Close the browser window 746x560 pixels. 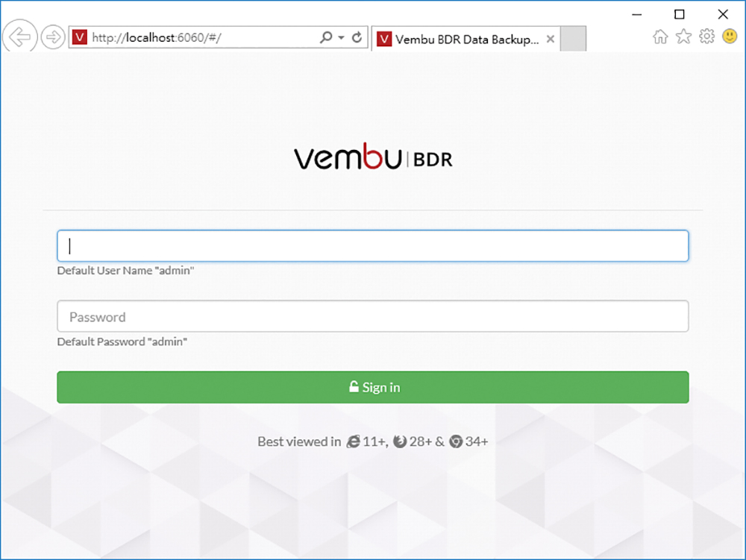click(723, 14)
